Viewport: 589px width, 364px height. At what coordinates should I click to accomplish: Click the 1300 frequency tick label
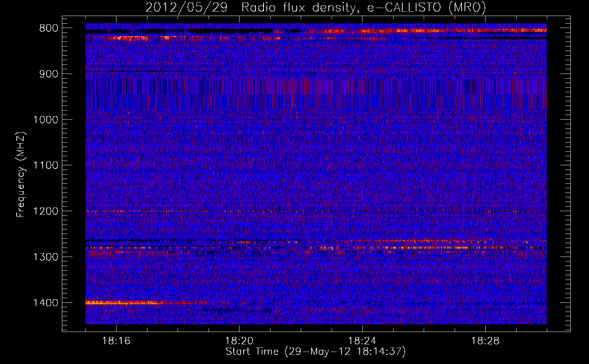tap(46, 257)
